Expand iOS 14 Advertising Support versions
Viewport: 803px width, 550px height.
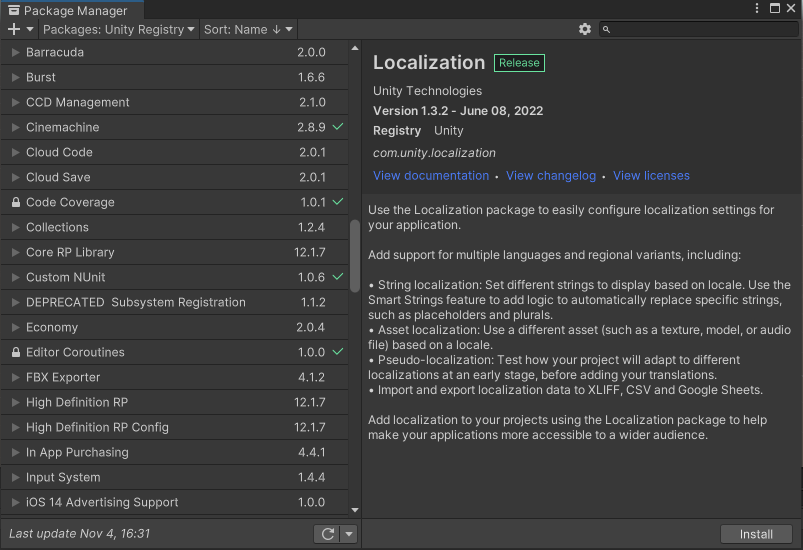click(15, 502)
